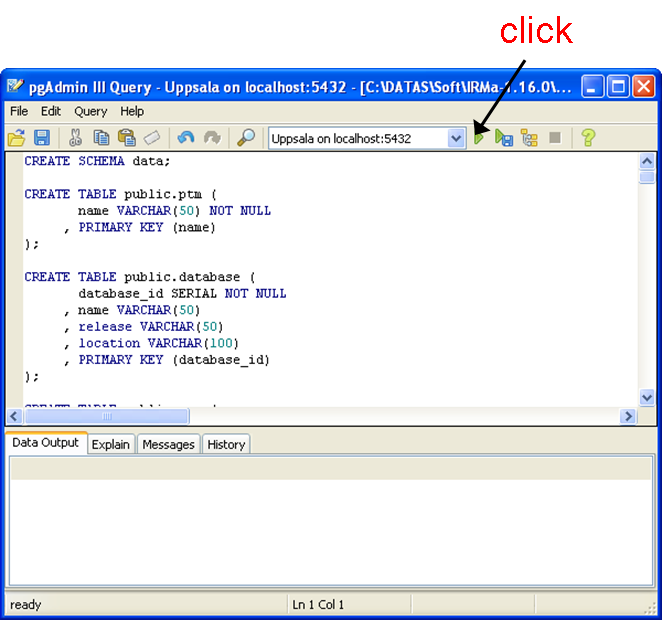Open the Query menu
The height and width of the screenshot is (620, 662).
pos(90,111)
